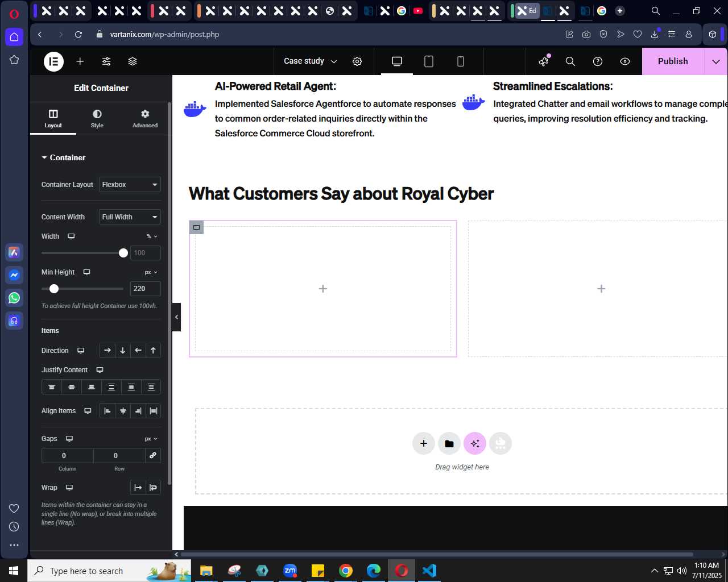Set Align Items to center
This screenshot has height=582, width=728.
point(123,411)
